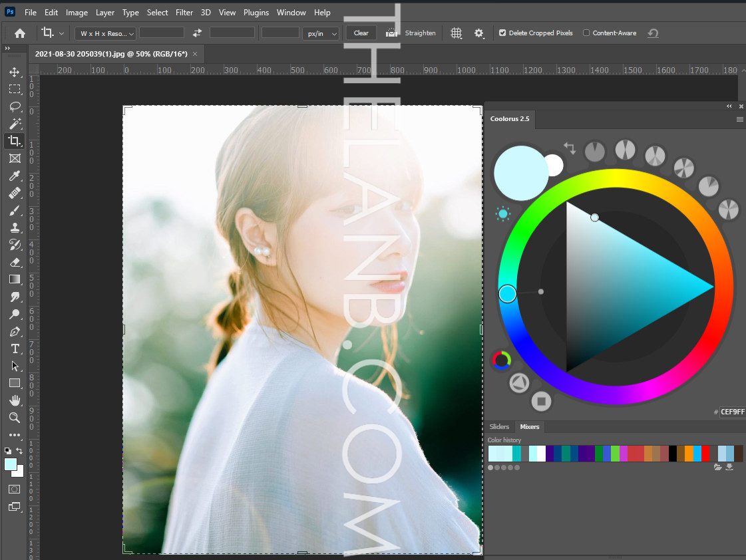
Task: Select the Horizontal Type tool
Action: click(14, 349)
